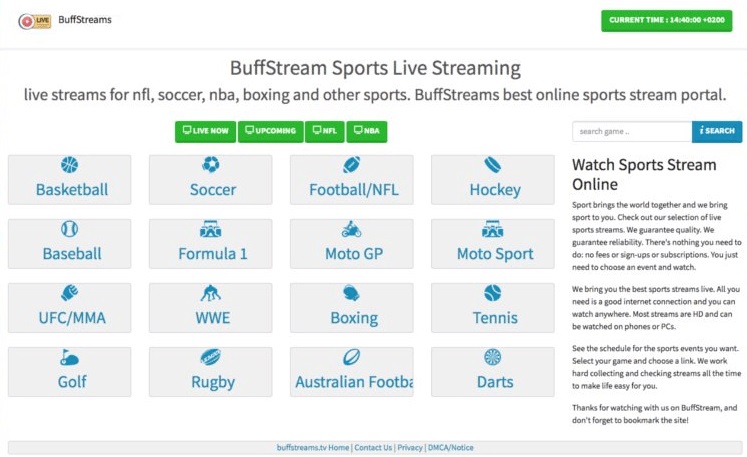Select the NFL tab button

pos(324,132)
